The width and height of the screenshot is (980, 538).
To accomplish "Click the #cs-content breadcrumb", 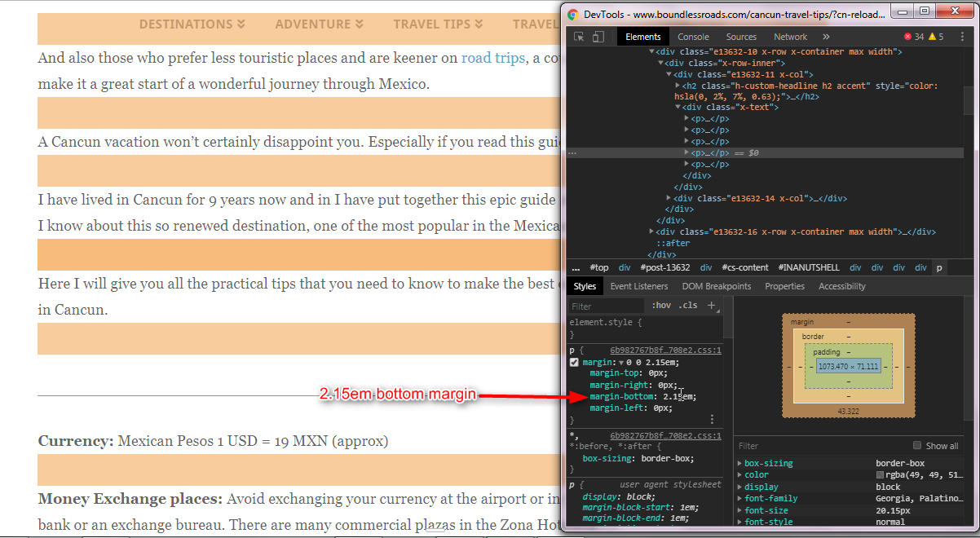I will (x=745, y=267).
